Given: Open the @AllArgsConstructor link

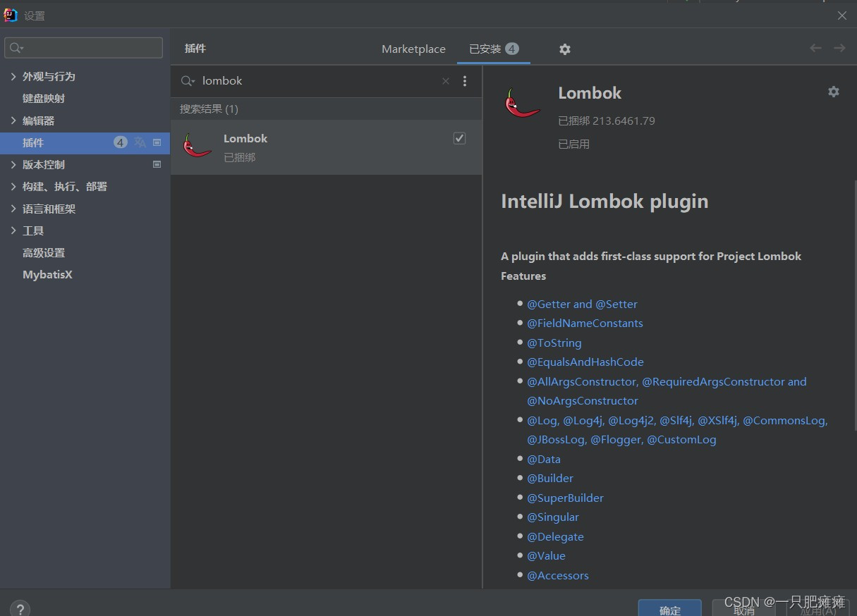Looking at the screenshot, I should [582, 381].
